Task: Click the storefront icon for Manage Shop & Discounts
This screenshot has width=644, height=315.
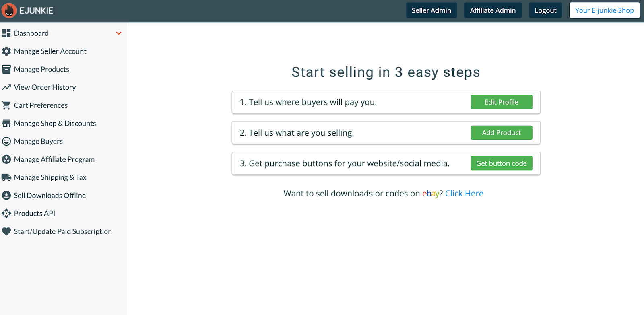Action: pos(6,123)
